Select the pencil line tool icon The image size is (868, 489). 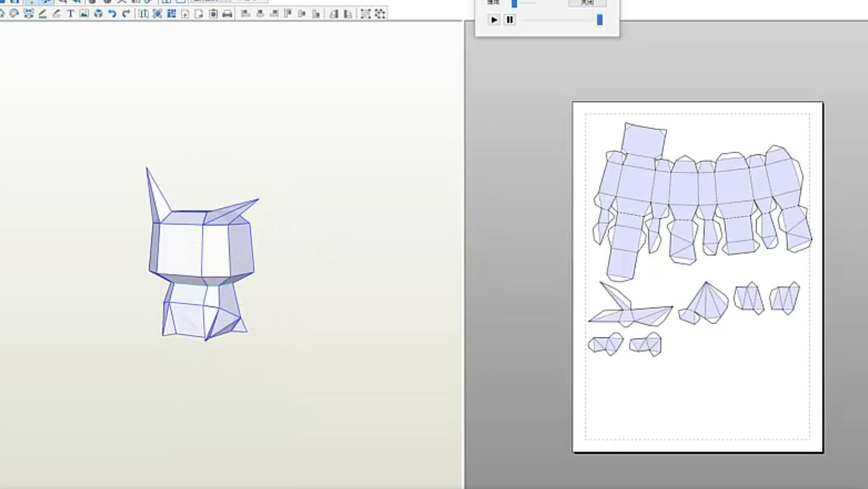[42, 14]
